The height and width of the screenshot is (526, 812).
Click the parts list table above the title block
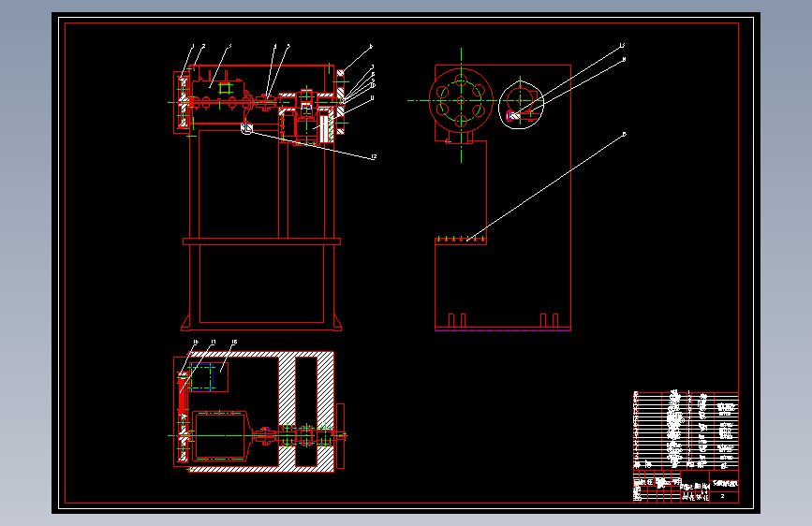(686, 431)
